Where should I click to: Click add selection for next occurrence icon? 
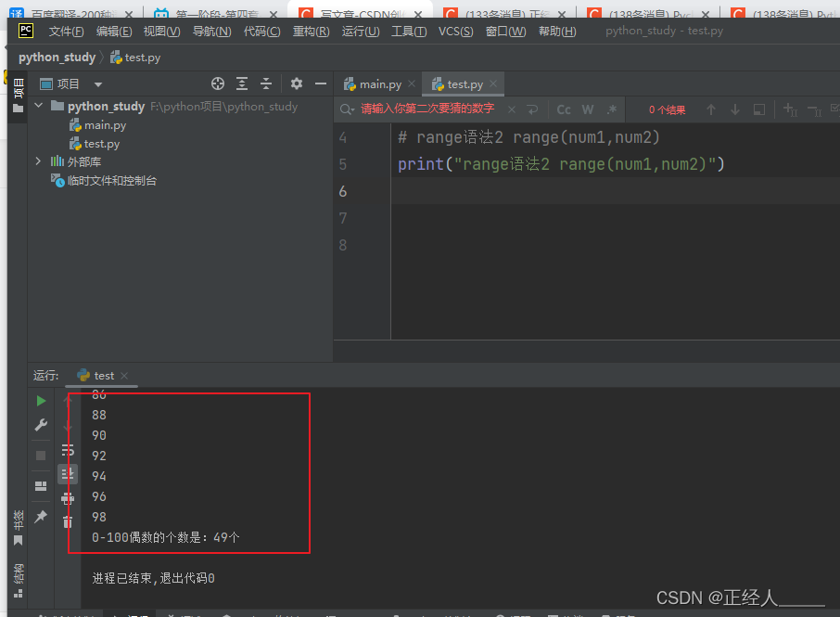(x=790, y=109)
